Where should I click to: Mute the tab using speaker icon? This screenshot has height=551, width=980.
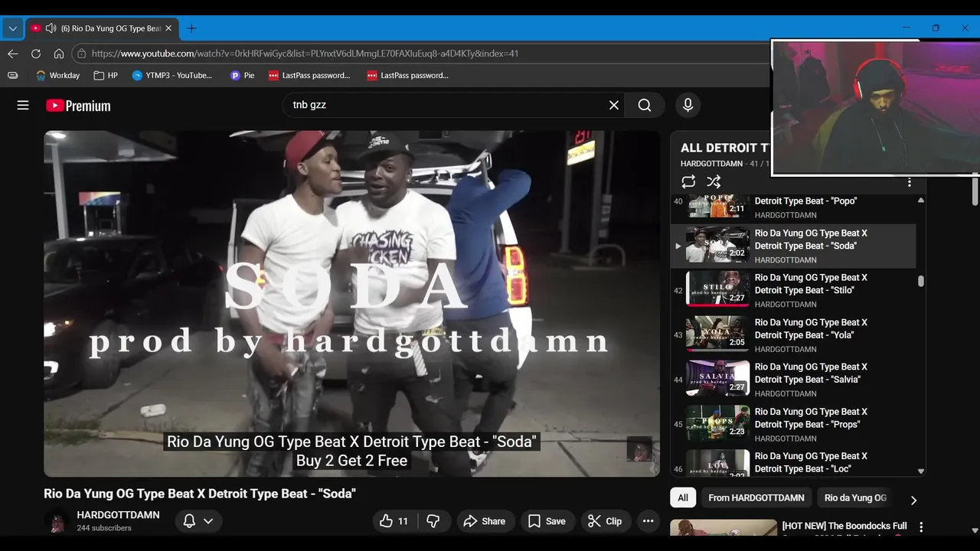[x=51, y=28]
